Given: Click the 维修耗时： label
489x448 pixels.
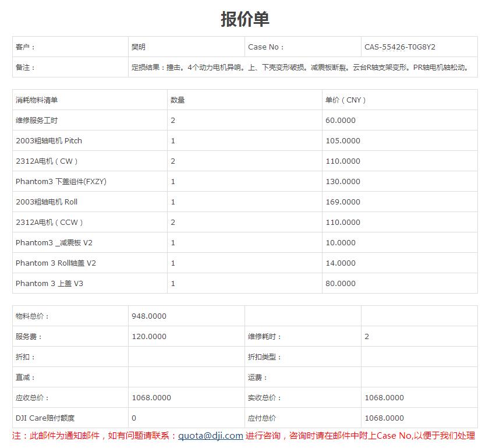Looking at the screenshot, I should [x=264, y=336].
